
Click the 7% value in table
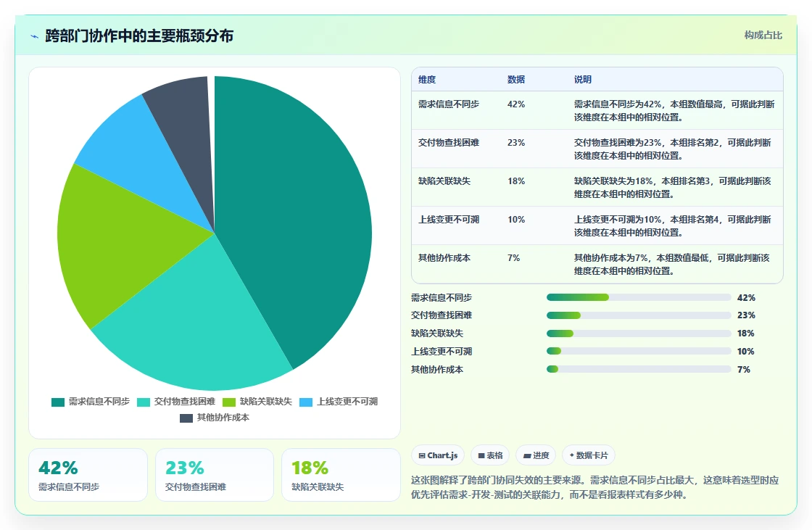pos(514,257)
